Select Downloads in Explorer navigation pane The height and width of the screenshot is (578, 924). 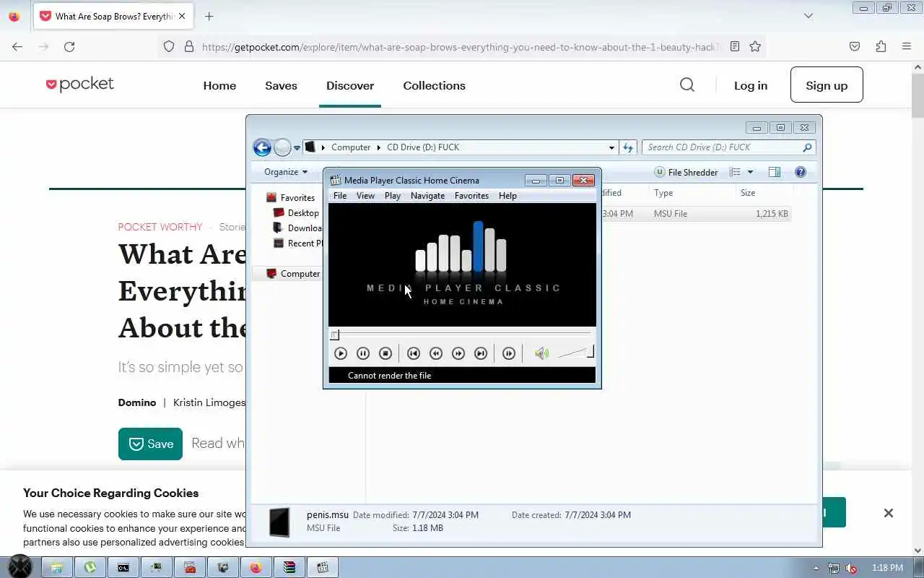tap(297, 228)
